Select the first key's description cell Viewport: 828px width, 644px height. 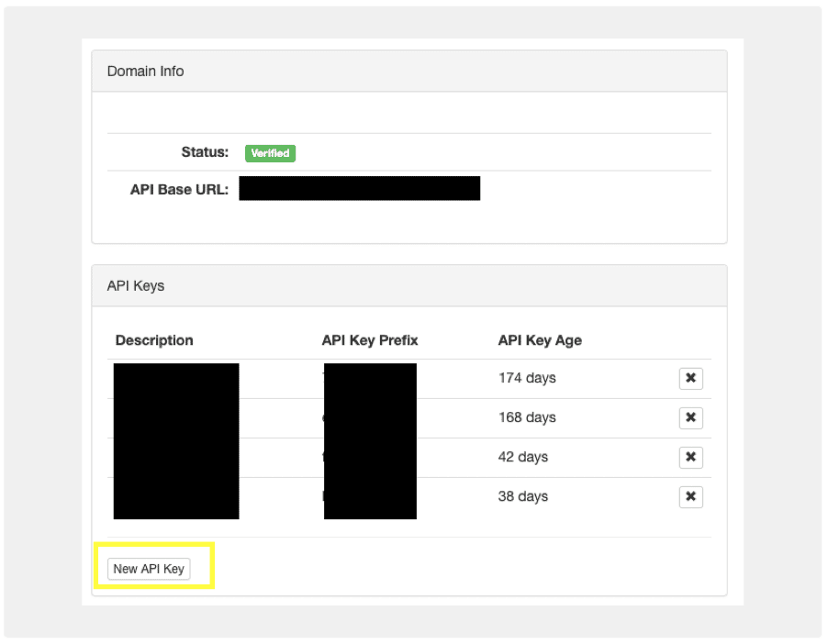[x=175, y=378]
